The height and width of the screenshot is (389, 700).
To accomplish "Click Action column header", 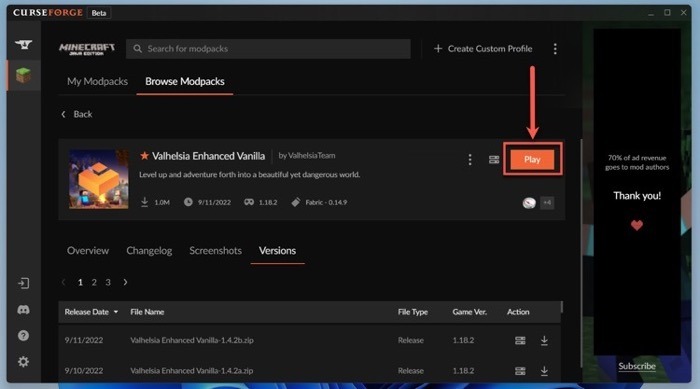I will click(518, 312).
